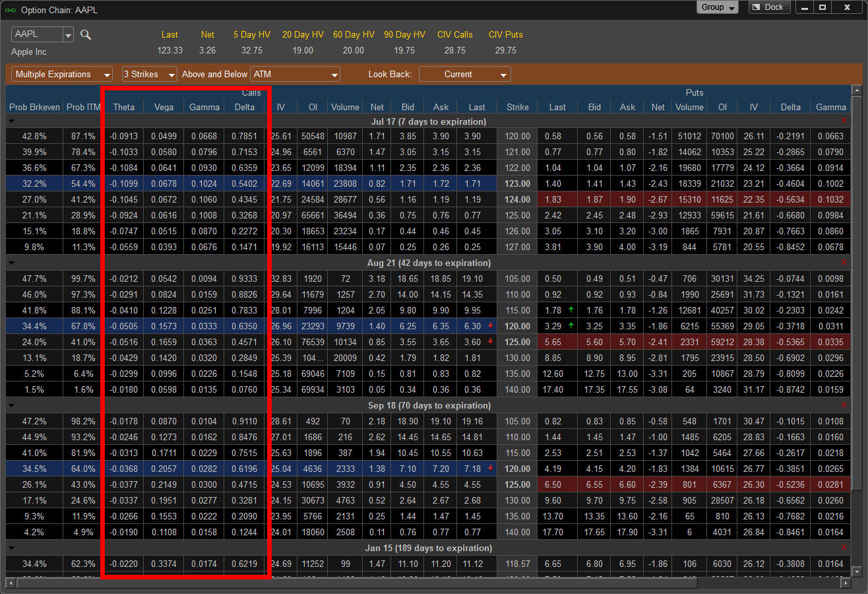This screenshot has height=594, width=868.
Task: Click the Dock button
Action: [x=768, y=7]
